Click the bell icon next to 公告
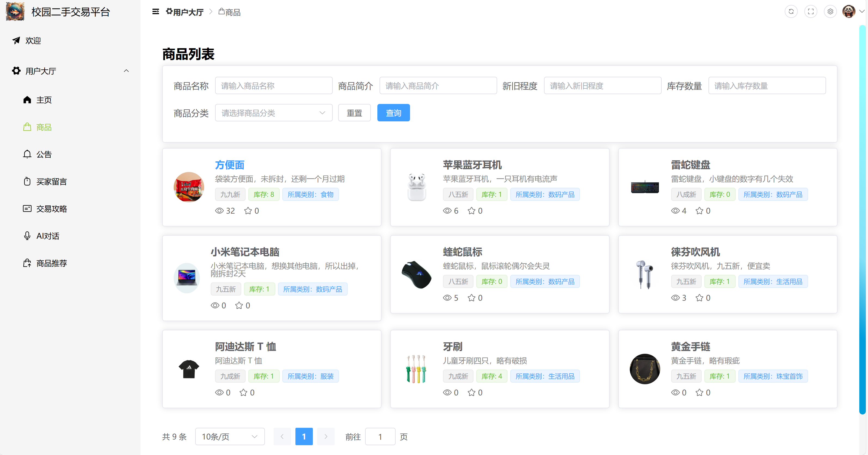This screenshot has width=868, height=455. (x=27, y=154)
